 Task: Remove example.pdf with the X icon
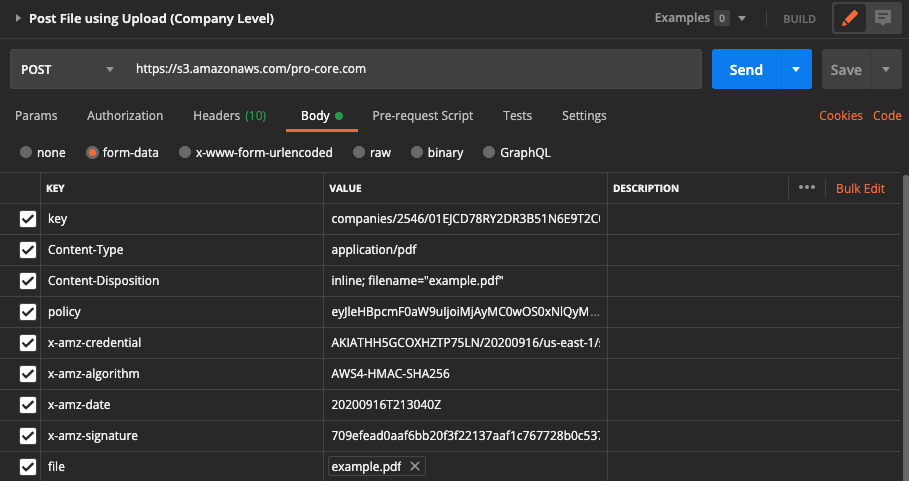[414, 467]
